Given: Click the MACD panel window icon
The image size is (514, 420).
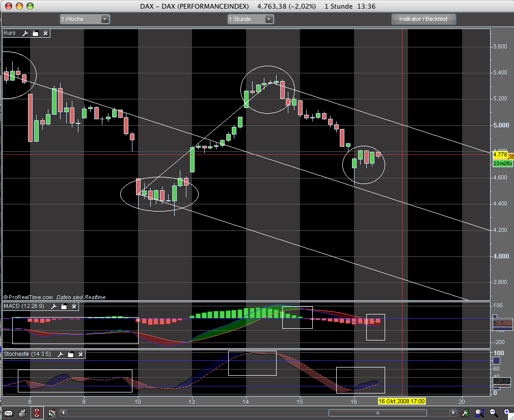Looking at the screenshot, I should click(64, 306).
